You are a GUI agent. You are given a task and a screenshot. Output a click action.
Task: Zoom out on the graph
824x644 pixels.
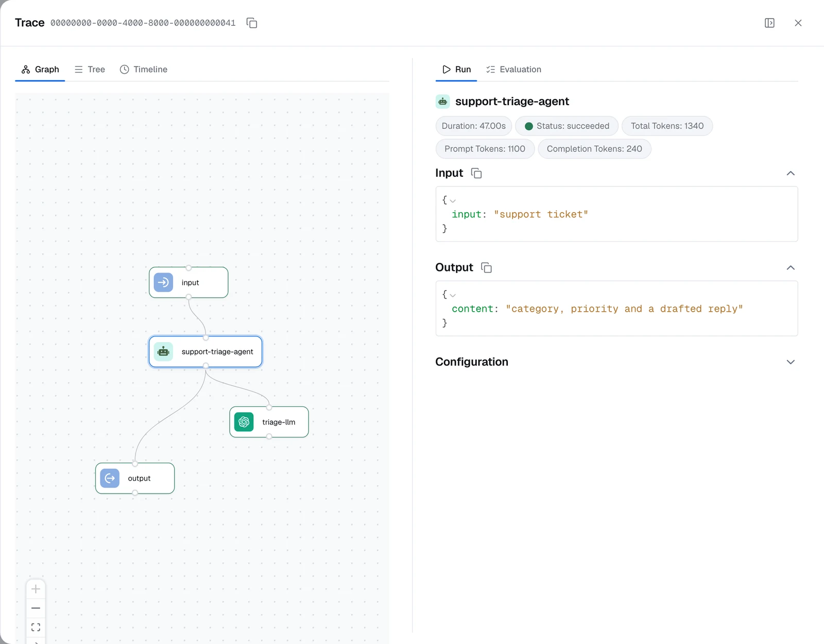pos(36,608)
